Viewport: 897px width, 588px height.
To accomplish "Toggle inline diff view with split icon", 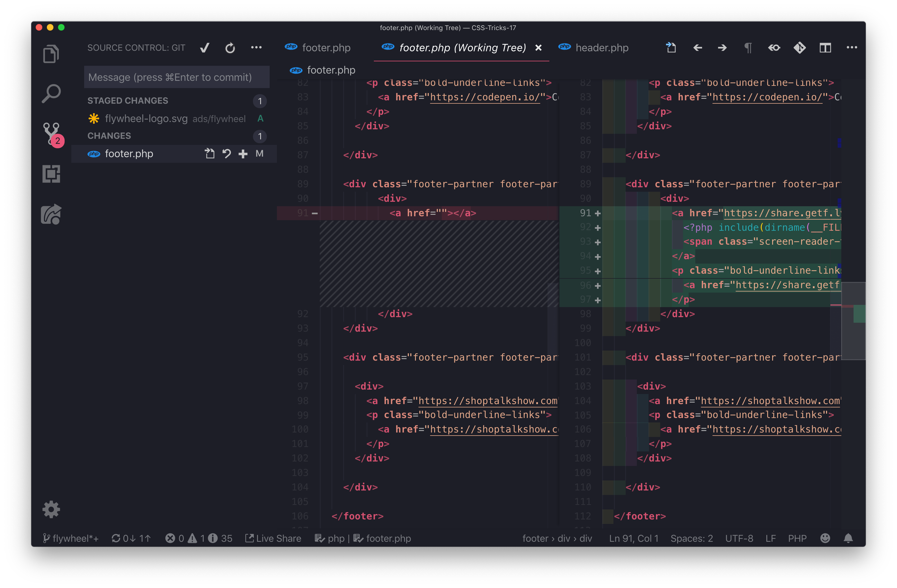I will pyautogui.click(x=825, y=48).
